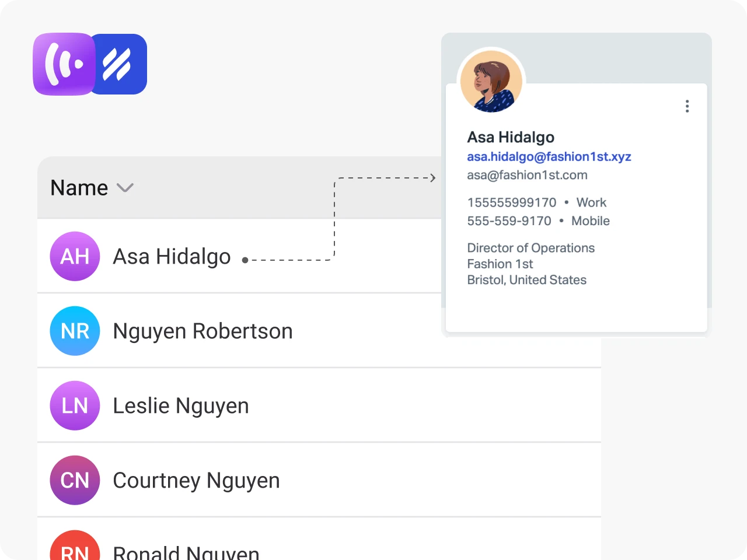Click the blue double-slash app logo

(x=121, y=64)
